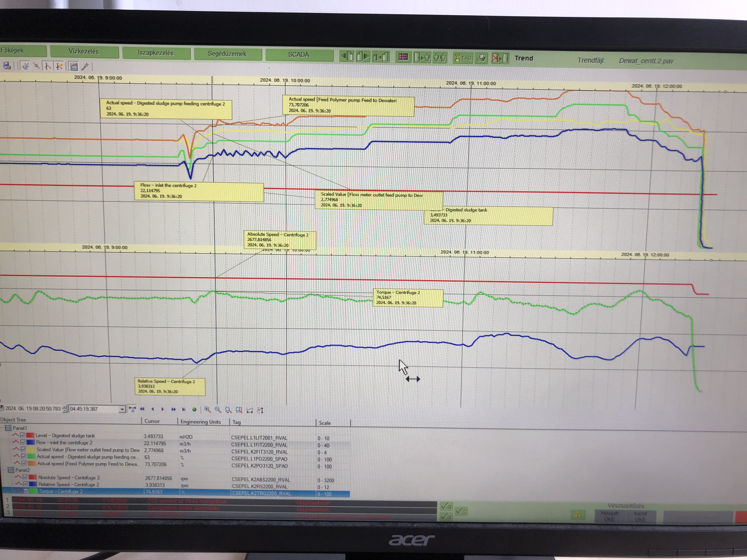This screenshot has height=560, width=747.
Task: Click the horizontal axis scaling icon
Action: click(x=250, y=410)
